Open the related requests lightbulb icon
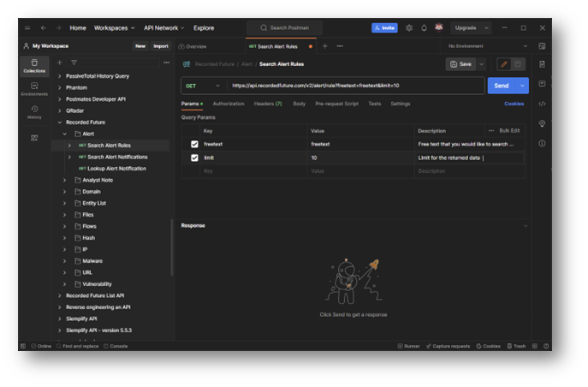 (542, 123)
